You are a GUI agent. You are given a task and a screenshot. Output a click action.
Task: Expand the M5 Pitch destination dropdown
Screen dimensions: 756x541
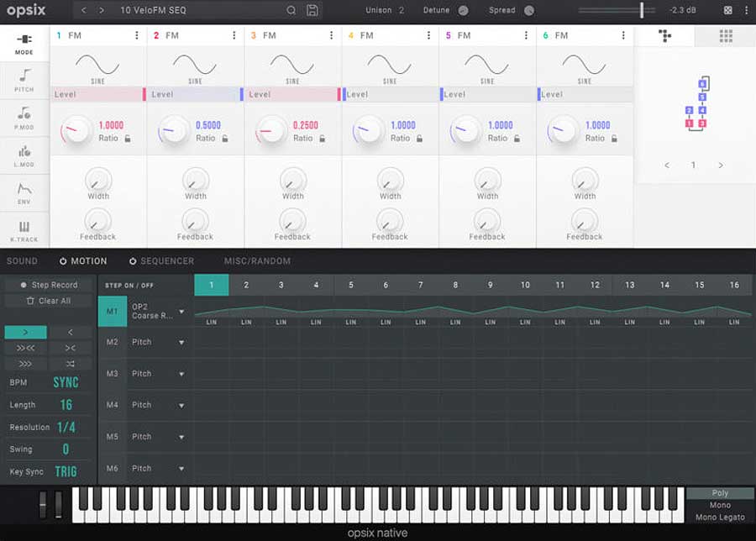[x=181, y=438]
